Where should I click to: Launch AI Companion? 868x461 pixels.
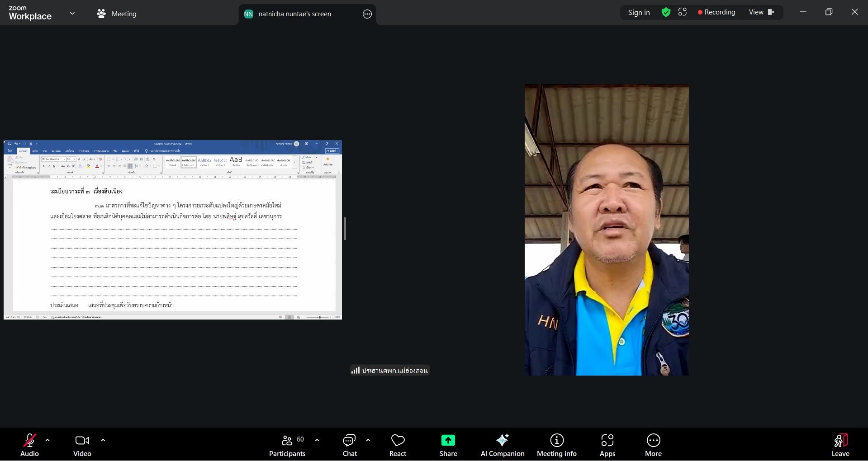coord(502,445)
